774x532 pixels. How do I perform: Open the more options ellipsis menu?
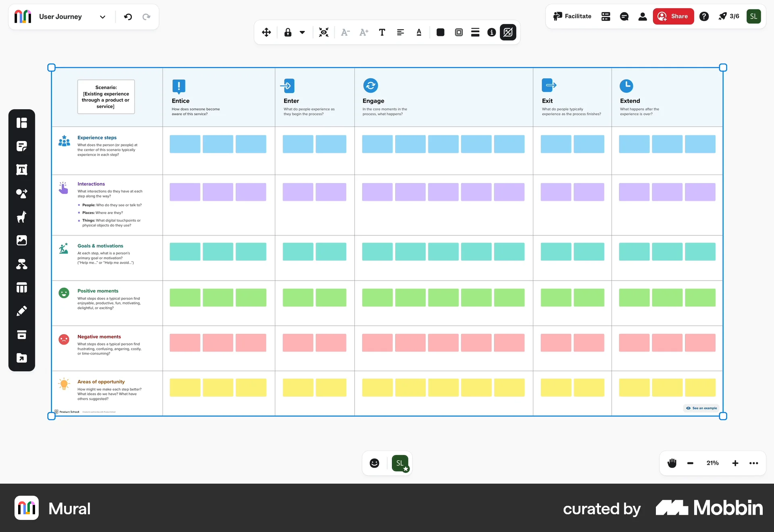tap(753, 463)
